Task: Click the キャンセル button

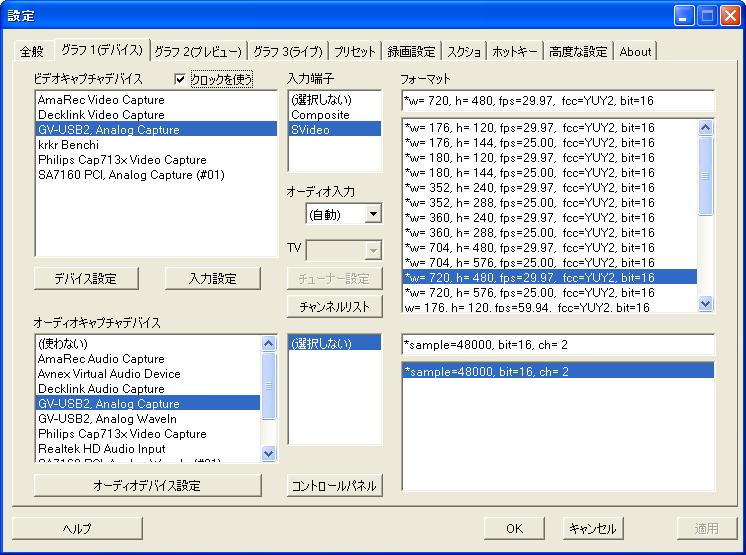Action: (593, 528)
